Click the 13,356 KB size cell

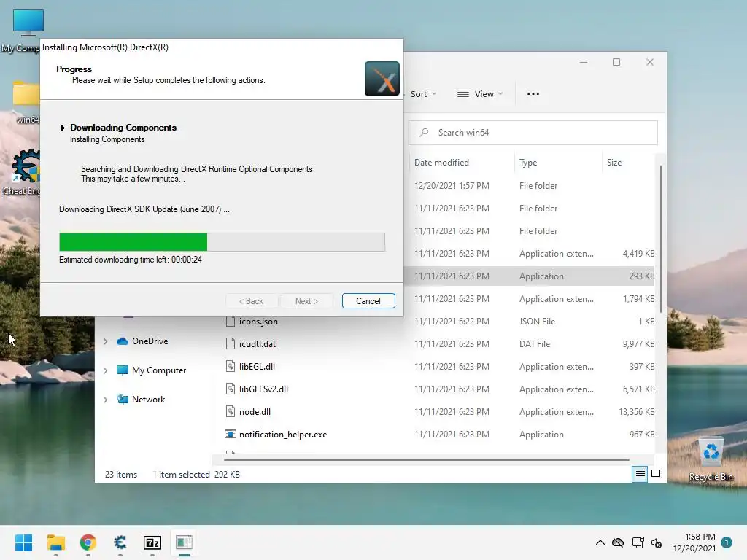point(636,412)
